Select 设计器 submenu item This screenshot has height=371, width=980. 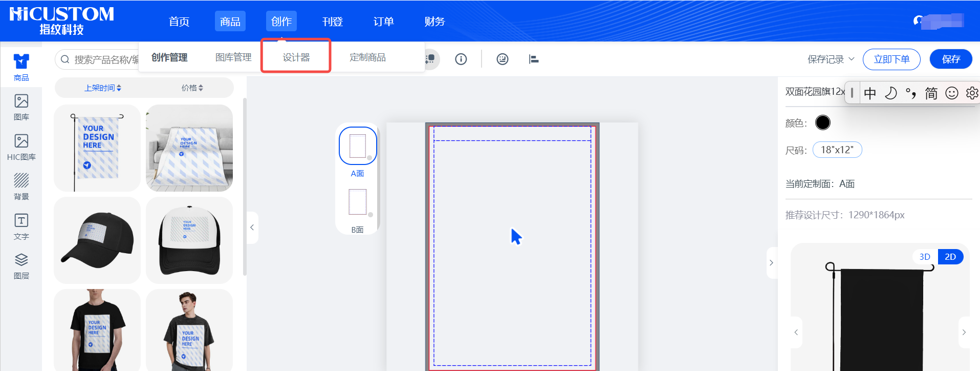pyautogui.click(x=296, y=57)
